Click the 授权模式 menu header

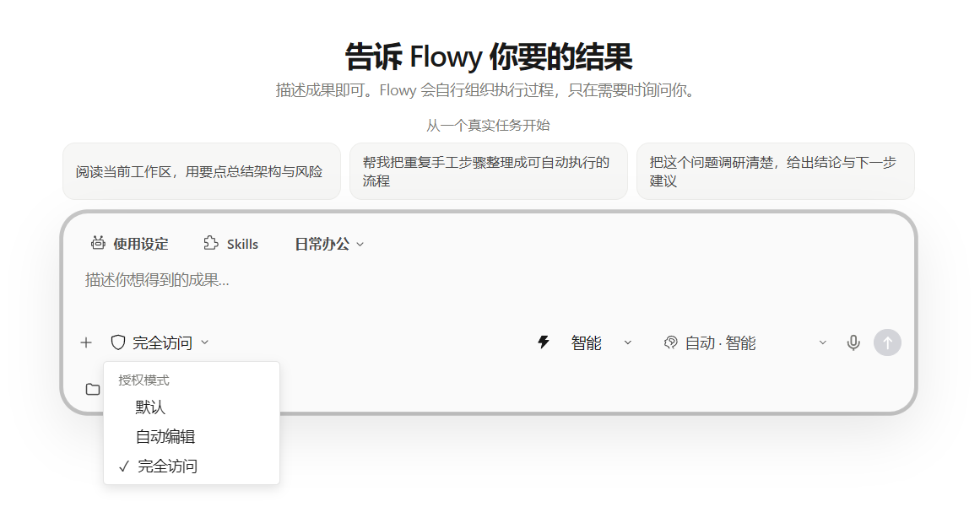(143, 380)
